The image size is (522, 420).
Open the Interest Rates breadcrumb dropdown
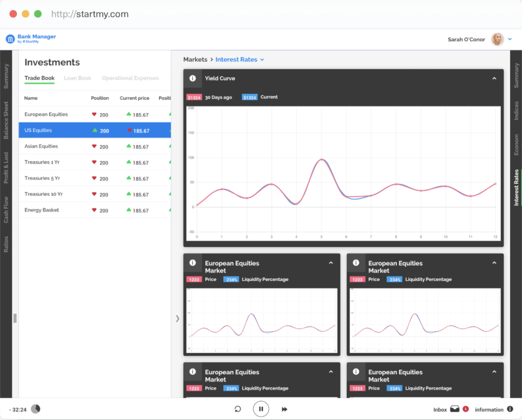coord(240,59)
